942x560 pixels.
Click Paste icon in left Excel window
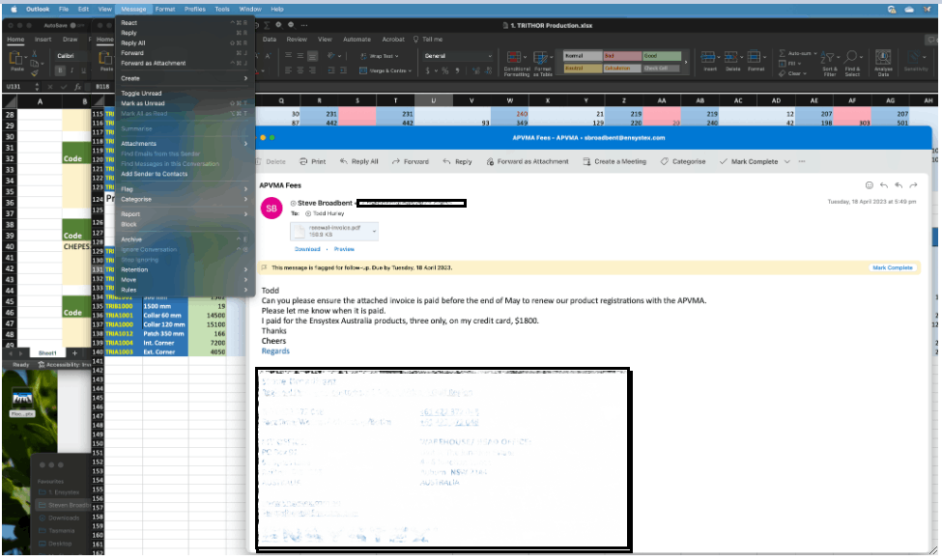tap(16, 58)
